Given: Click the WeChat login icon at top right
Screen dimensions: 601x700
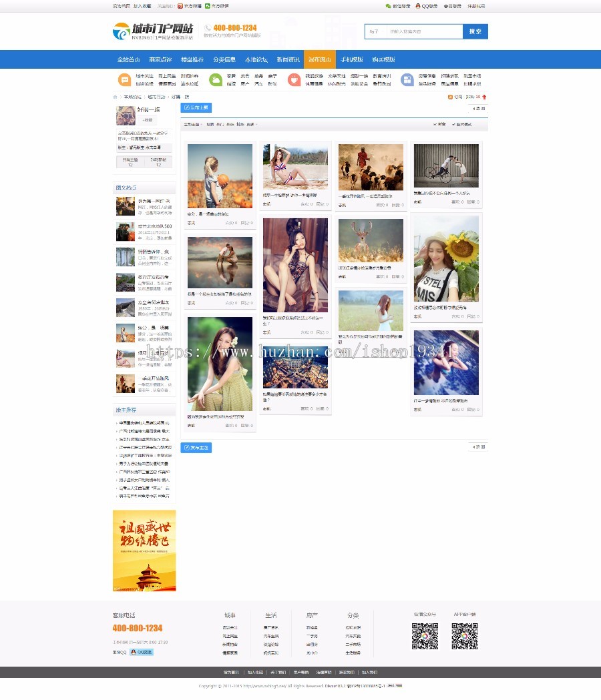Looking at the screenshot, I should coord(388,6).
